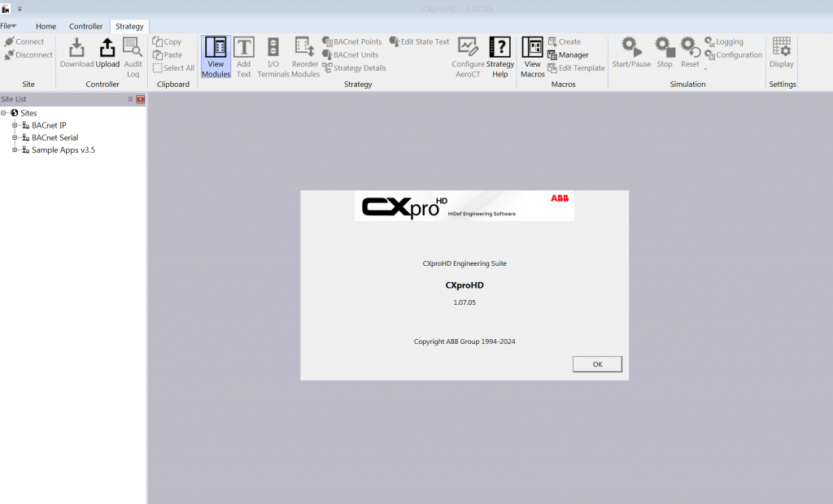Switch to the Controller tab

click(x=85, y=26)
